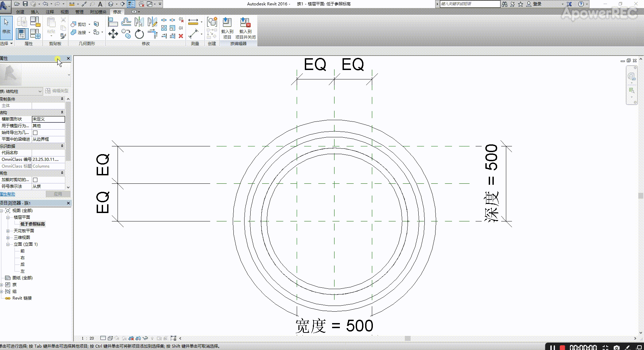Expand the 三维视图 tree node
The width and height of the screenshot is (644, 350).
[x=8, y=238]
